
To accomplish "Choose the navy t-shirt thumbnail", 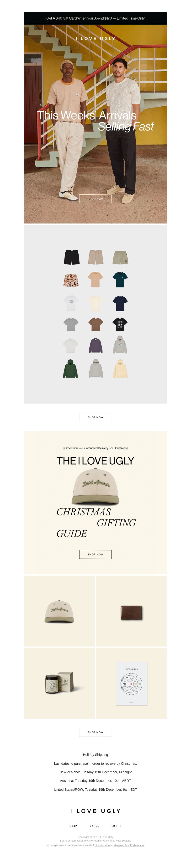I will click(x=120, y=303).
